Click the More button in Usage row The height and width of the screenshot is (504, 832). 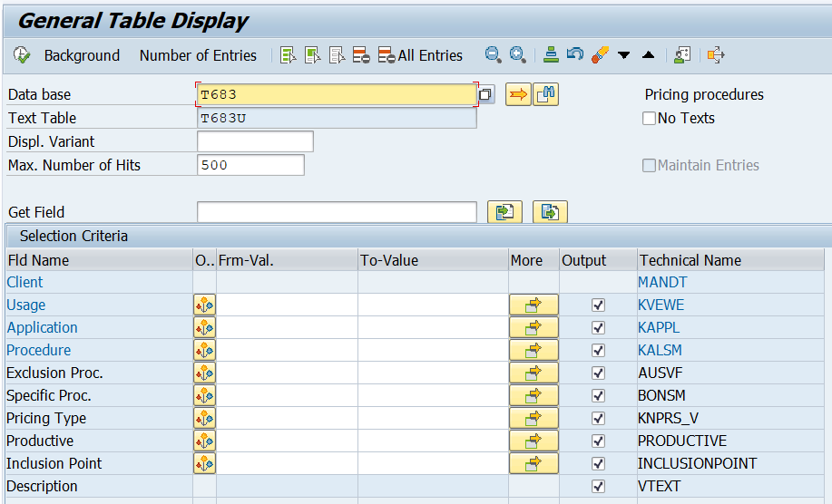click(x=533, y=305)
